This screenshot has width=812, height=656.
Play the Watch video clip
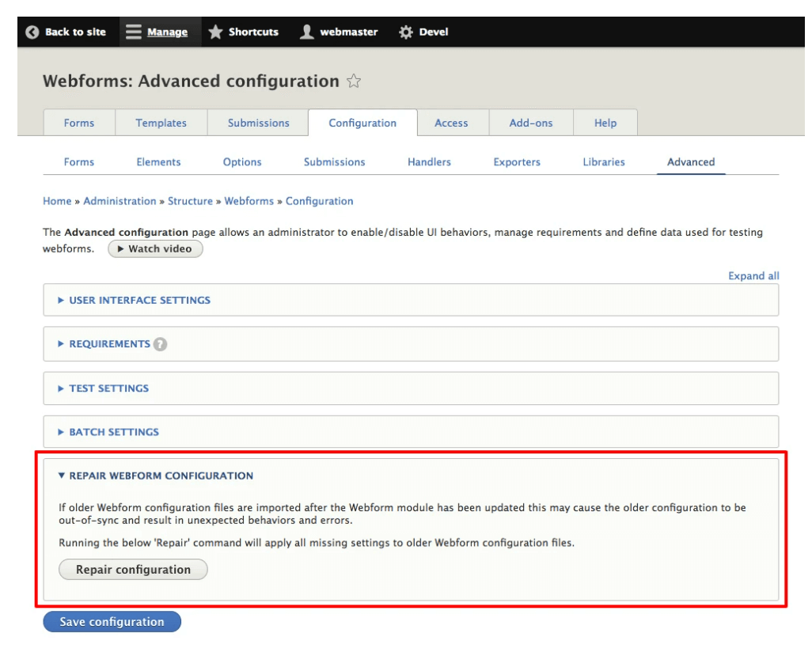click(x=155, y=248)
